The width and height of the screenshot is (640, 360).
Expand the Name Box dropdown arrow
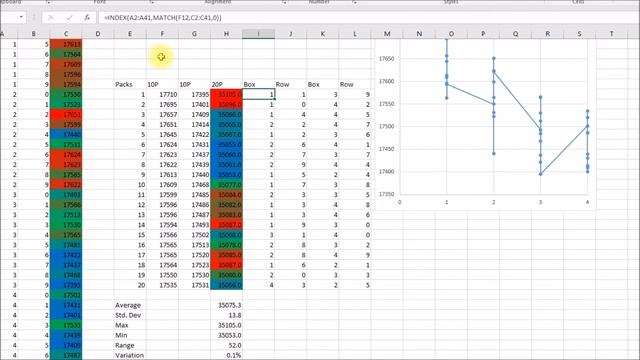(x=21, y=18)
